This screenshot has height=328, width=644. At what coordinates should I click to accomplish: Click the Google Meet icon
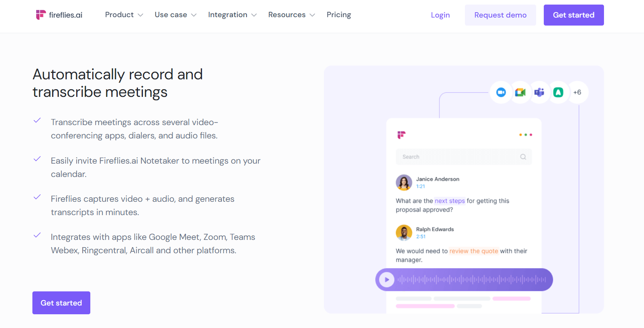point(520,92)
